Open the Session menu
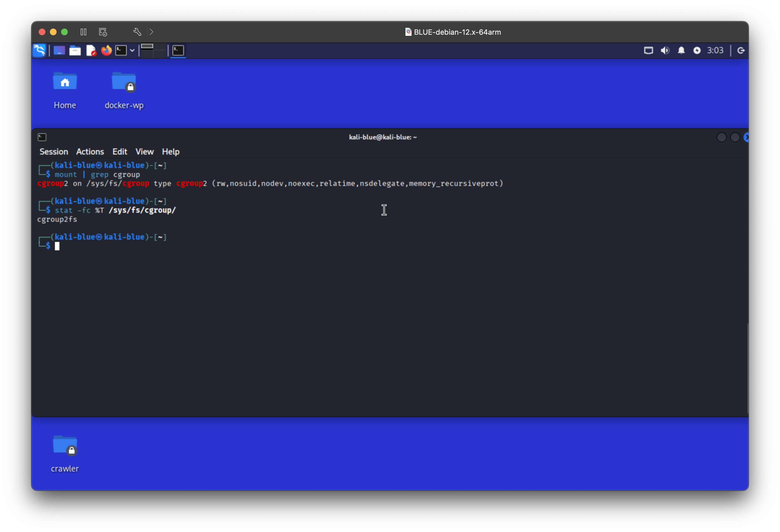Viewport: 780px width, 532px height. [x=54, y=151]
